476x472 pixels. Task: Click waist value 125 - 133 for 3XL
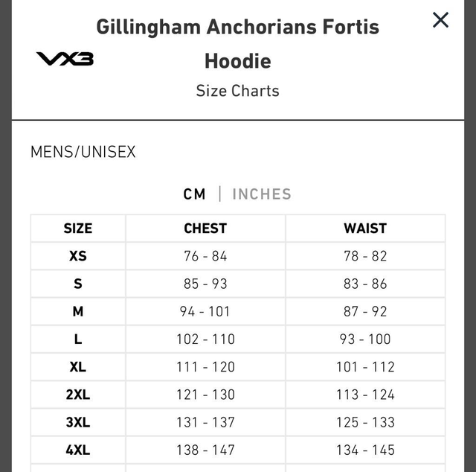pyautogui.click(x=365, y=422)
